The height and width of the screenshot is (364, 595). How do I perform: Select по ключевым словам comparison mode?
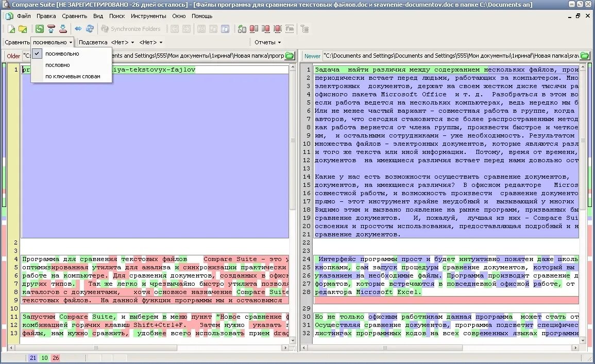[73, 77]
